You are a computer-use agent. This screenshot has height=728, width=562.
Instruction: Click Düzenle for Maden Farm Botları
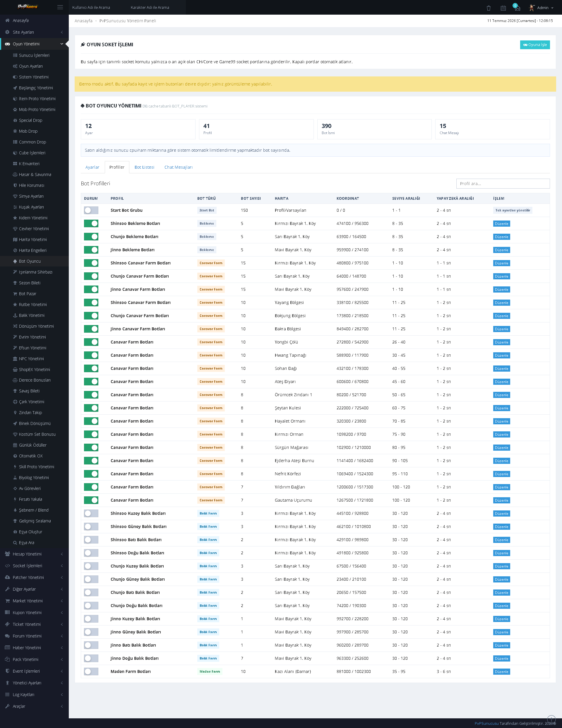click(x=501, y=672)
